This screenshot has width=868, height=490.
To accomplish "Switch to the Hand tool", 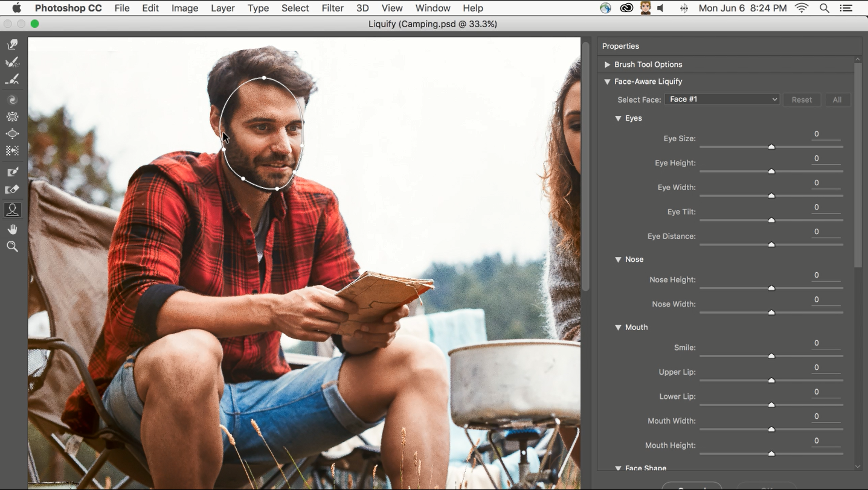I will click(x=12, y=229).
